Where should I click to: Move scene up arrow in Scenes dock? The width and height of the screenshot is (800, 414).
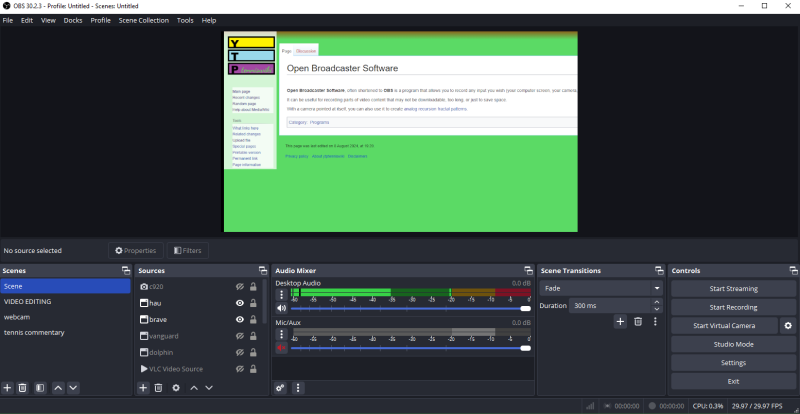coord(58,388)
